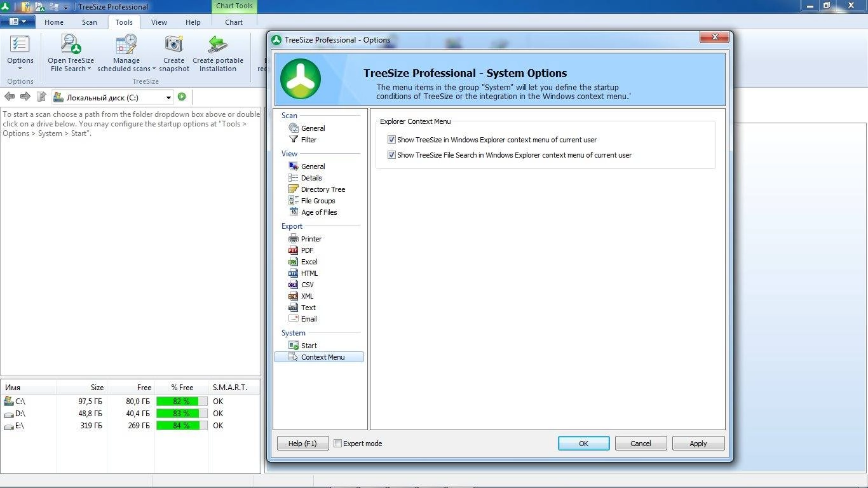Open the Customize Quick Access Toolbar arrow
This screenshot has width=868, height=488.
click(x=65, y=8)
